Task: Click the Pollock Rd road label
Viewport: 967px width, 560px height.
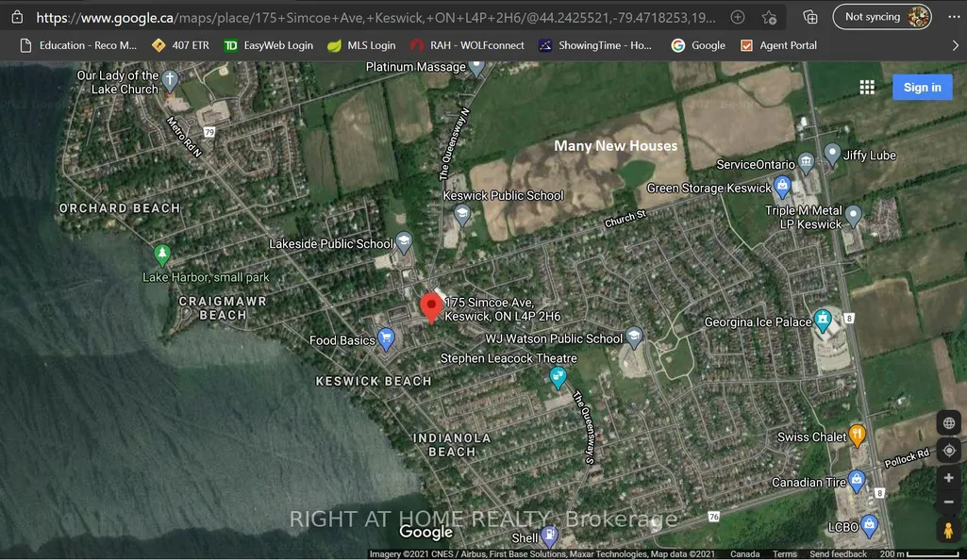Action: click(907, 458)
